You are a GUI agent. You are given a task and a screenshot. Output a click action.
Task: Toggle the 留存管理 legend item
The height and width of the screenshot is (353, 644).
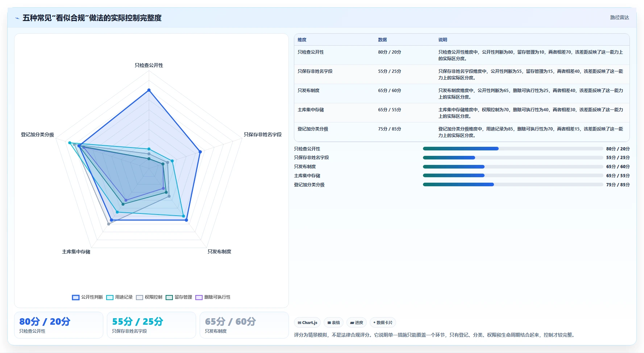tap(179, 297)
